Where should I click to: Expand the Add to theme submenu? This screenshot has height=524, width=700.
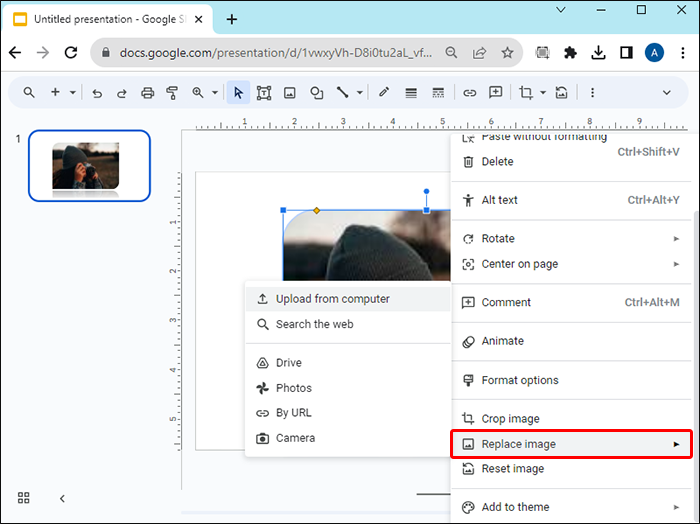pyautogui.click(x=571, y=507)
